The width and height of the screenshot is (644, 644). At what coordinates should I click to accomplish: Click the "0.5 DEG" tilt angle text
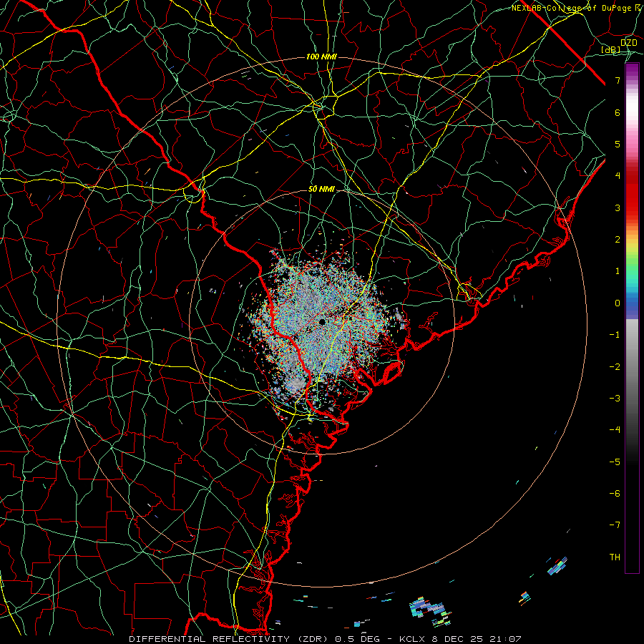(x=356, y=639)
